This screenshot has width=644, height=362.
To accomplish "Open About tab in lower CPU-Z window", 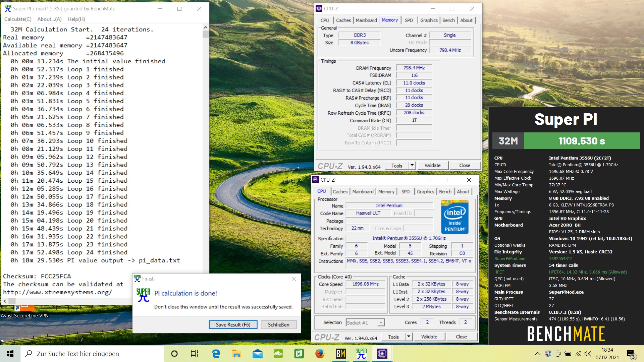I will [463, 192].
